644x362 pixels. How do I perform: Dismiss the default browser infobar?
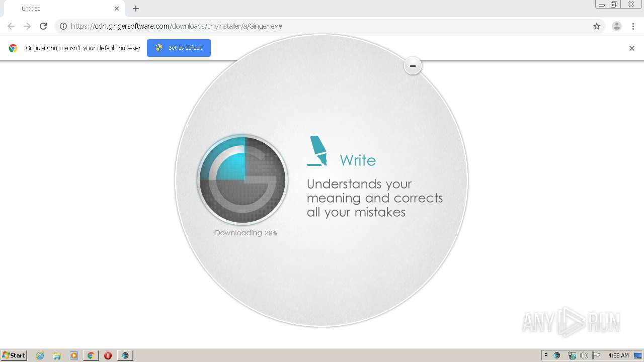click(x=632, y=48)
